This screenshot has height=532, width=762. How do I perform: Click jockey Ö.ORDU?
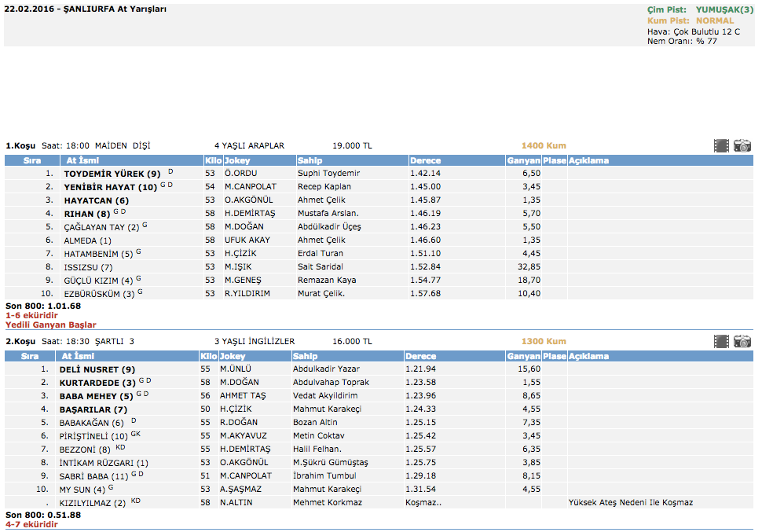(x=240, y=174)
